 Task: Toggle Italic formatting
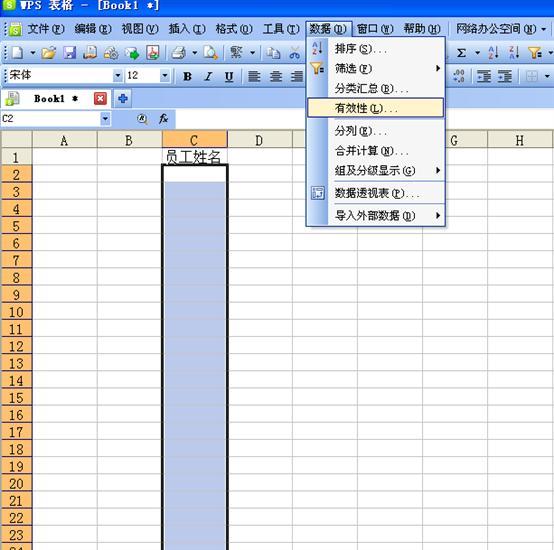pos(208,76)
